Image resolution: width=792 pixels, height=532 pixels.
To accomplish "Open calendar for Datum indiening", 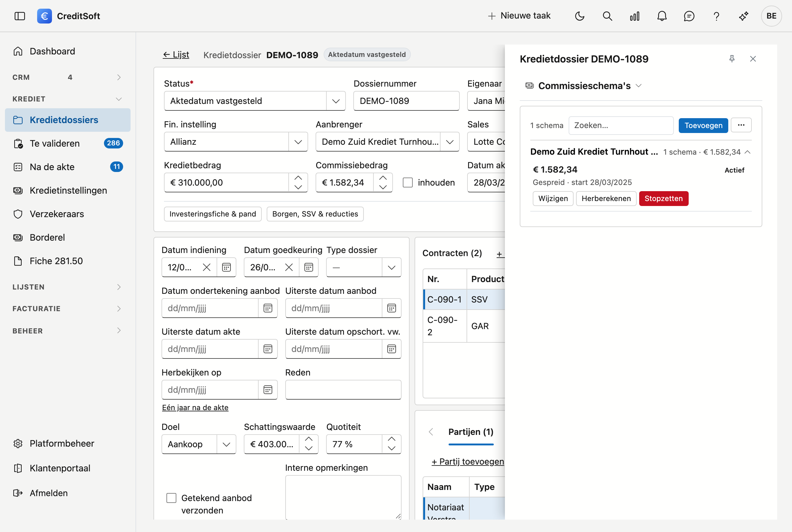I will coord(226,267).
